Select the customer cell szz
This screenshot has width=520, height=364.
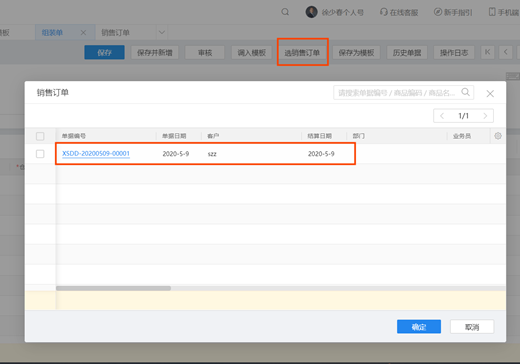[x=212, y=154]
